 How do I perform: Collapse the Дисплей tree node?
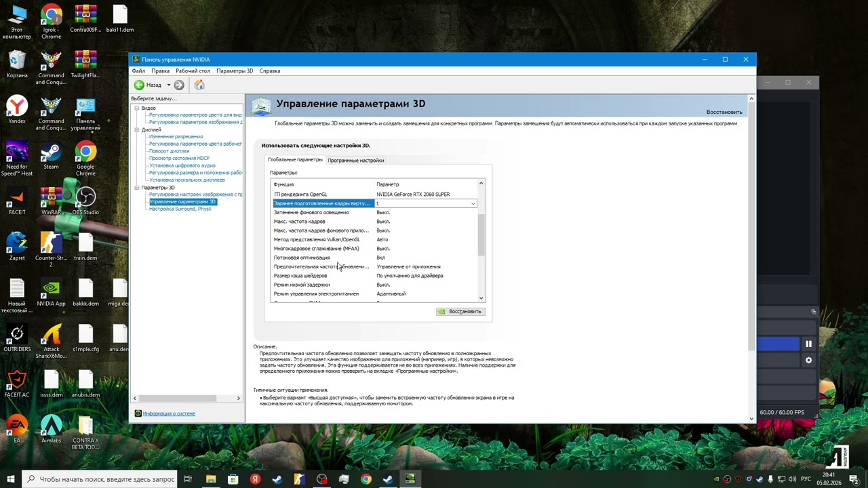pos(136,129)
